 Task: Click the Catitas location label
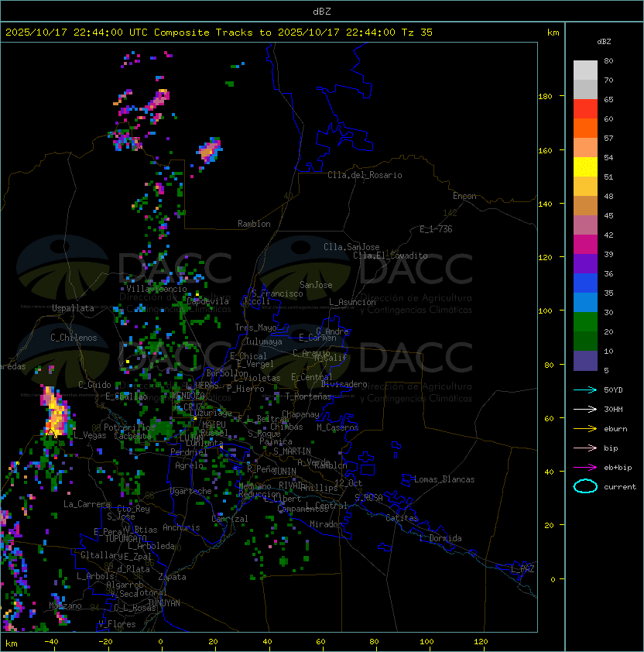tap(402, 518)
